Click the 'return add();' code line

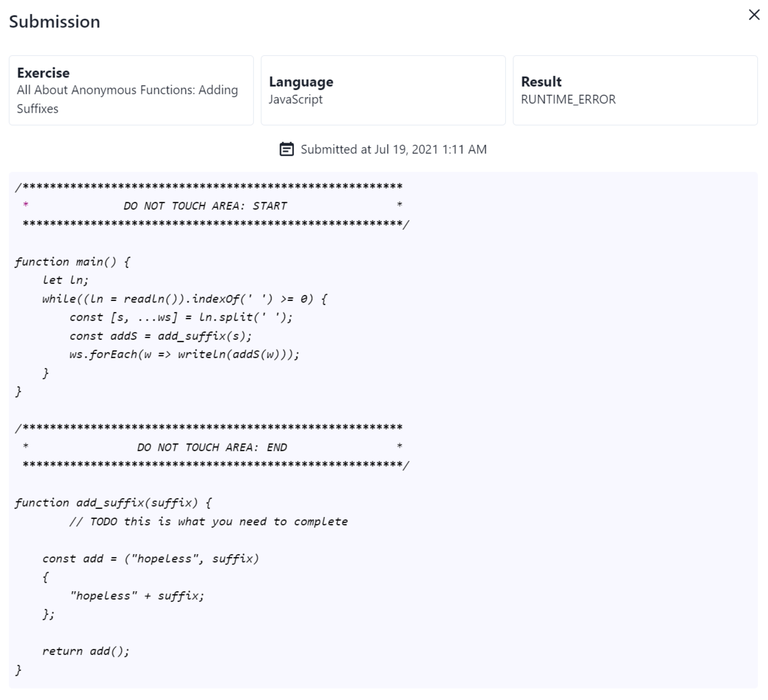(x=86, y=651)
